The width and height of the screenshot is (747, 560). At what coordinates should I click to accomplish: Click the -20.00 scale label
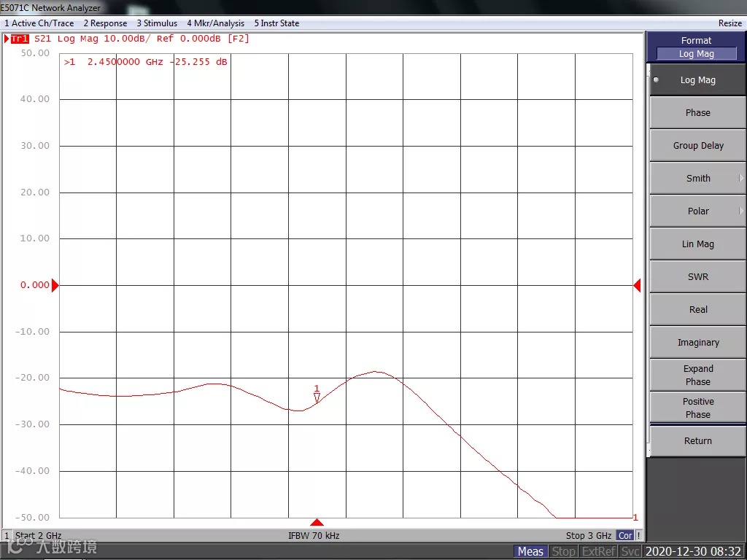point(32,378)
